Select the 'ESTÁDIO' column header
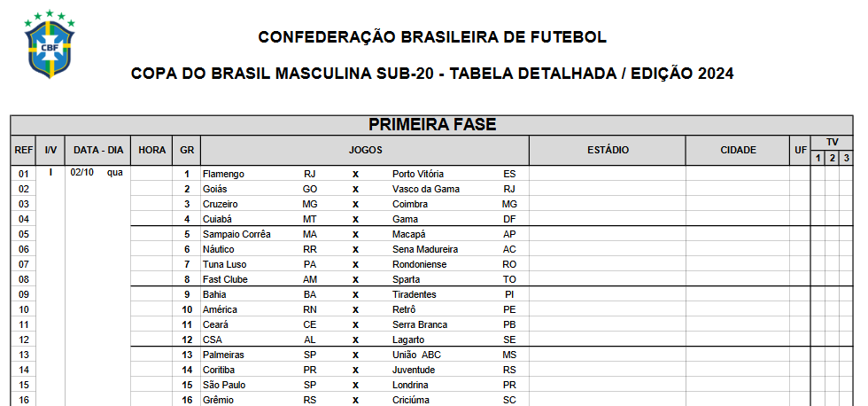 (x=608, y=150)
